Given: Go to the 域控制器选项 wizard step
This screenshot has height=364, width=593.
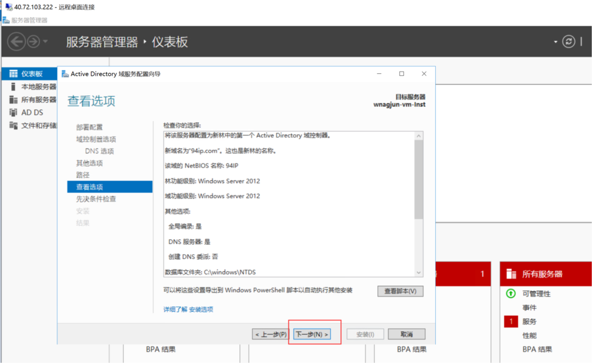Looking at the screenshot, I should [x=98, y=138].
